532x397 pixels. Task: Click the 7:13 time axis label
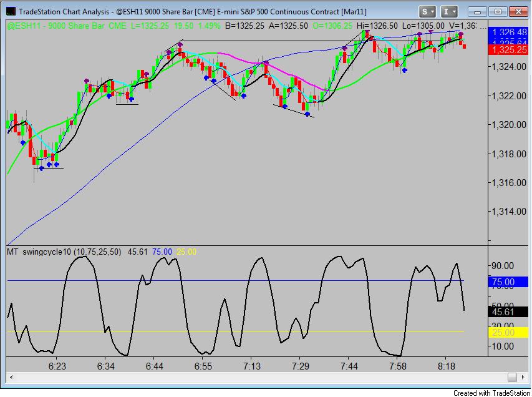click(x=252, y=366)
